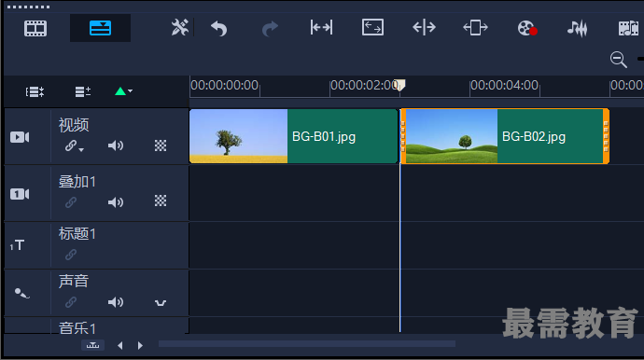Toggle track transparency on 视频 track

point(161,145)
